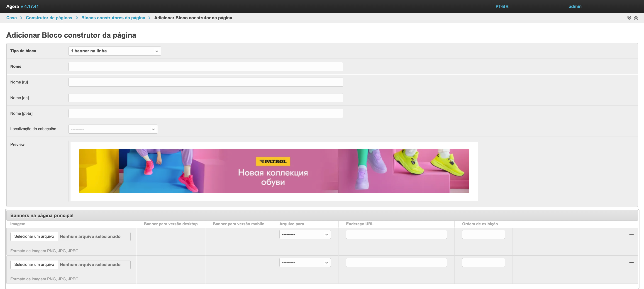The image size is (644, 289).
Task: Click first row Endereço URL field
Action: (396, 234)
